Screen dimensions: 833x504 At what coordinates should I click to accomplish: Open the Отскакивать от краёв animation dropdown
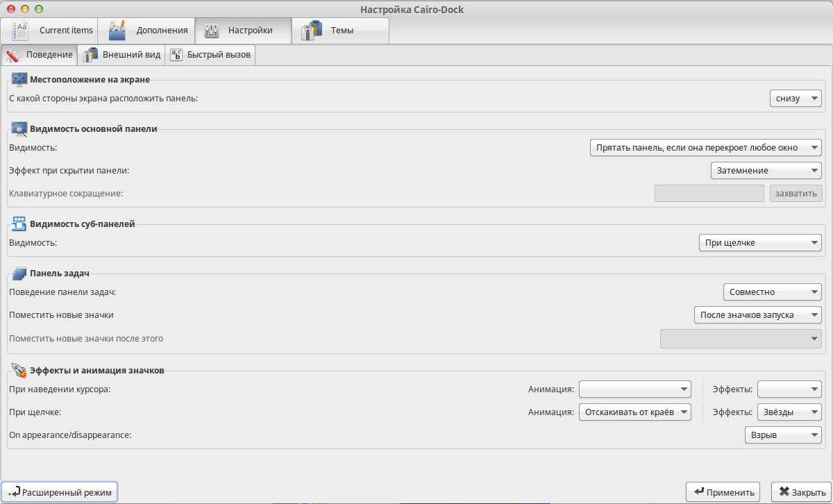pyautogui.click(x=635, y=412)
